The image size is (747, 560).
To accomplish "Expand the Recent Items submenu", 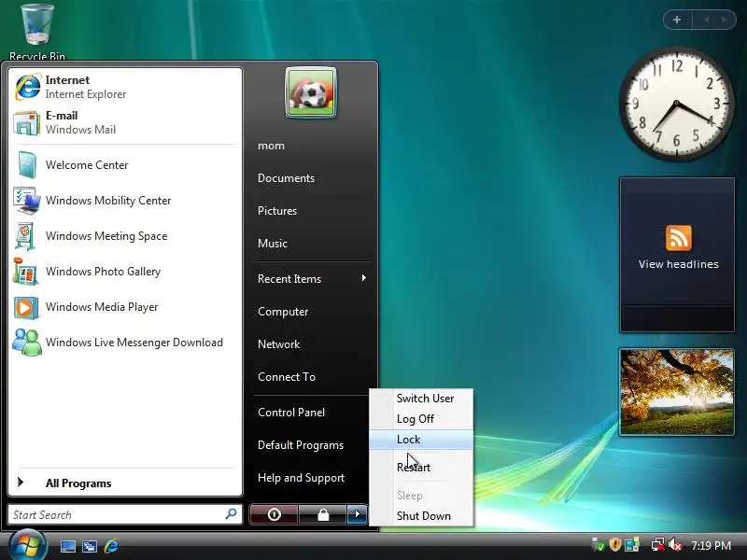I will (x=312, y=278).
